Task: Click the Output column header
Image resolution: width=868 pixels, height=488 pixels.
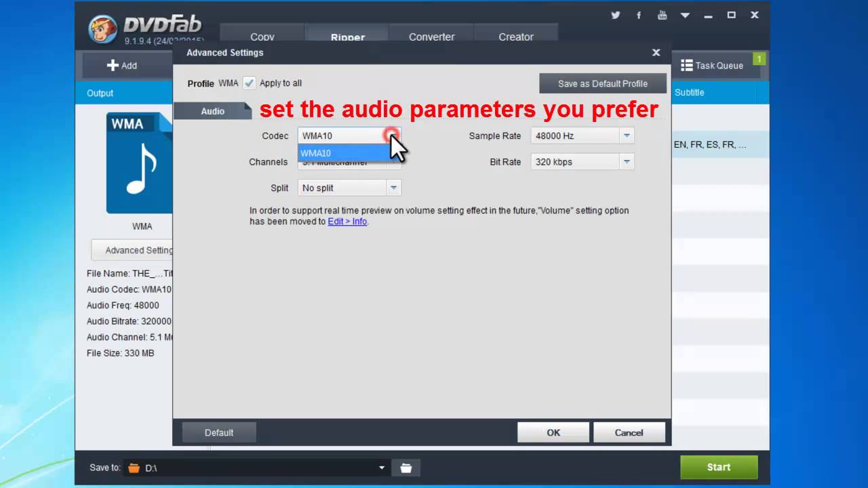Action: click(x=100, y=93)
